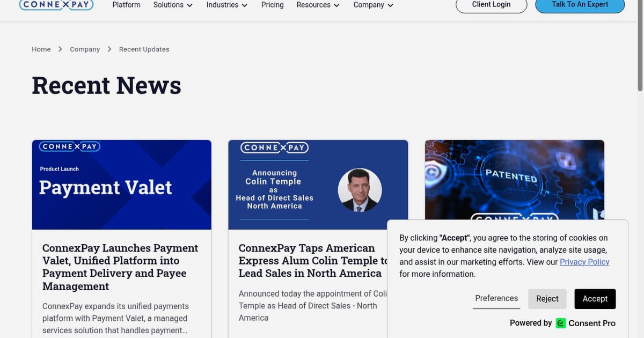
Task: Click the Talk To An Expert button
Action: [580, 5]
